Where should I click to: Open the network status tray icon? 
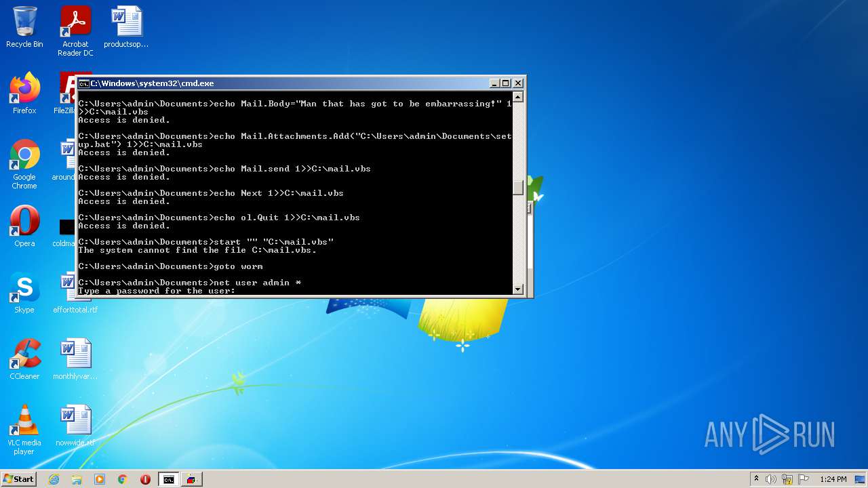pyautogui.click(x=787, y=479)
